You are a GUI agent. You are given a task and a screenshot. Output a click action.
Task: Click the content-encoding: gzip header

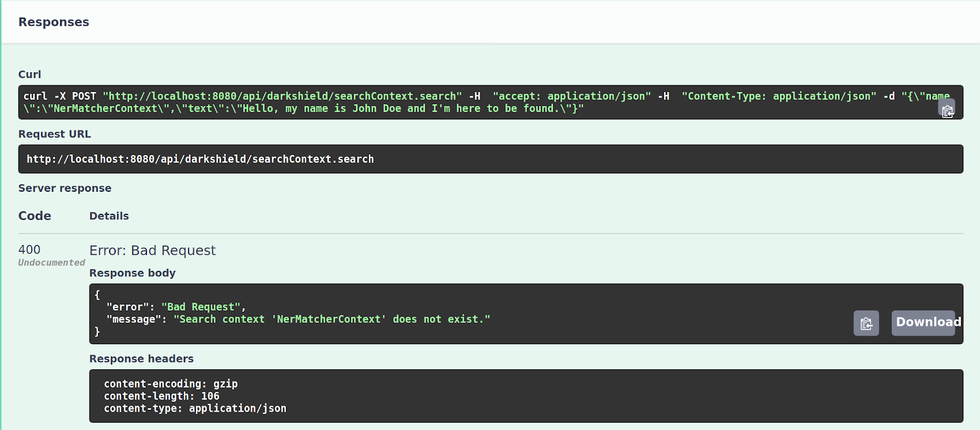pos(171,384)
